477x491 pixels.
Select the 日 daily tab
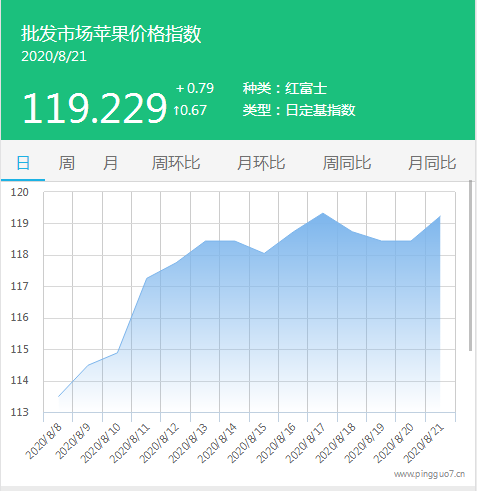pos(23,163)
